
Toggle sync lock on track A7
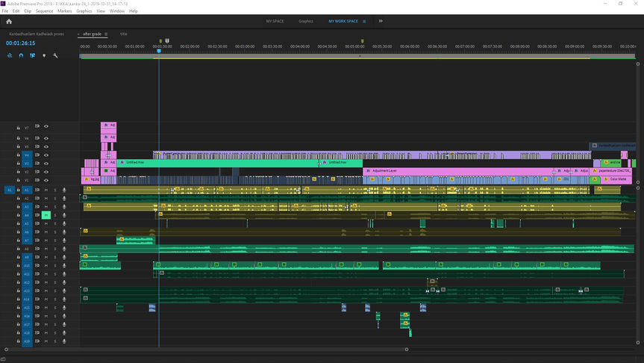(37, 240)
